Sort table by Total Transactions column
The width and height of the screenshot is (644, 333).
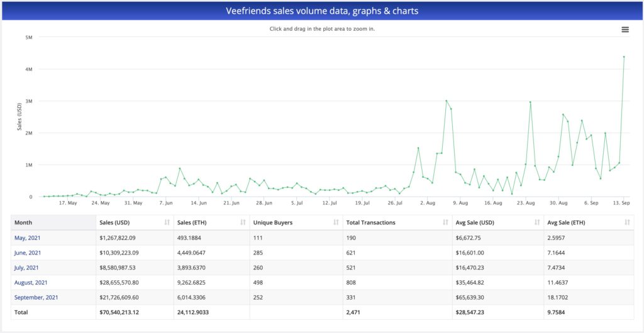point(445,222)
